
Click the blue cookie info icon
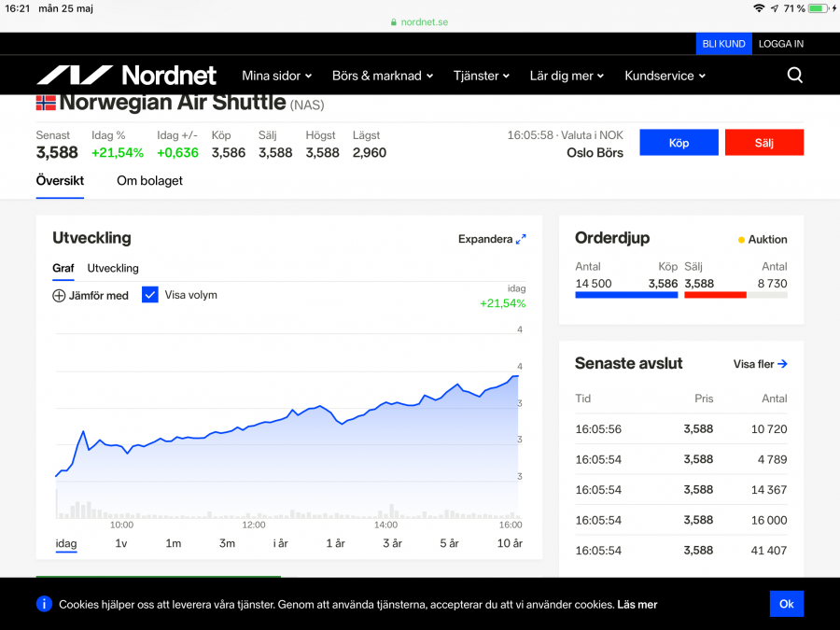pyautogui.click(x=44, y=604)
